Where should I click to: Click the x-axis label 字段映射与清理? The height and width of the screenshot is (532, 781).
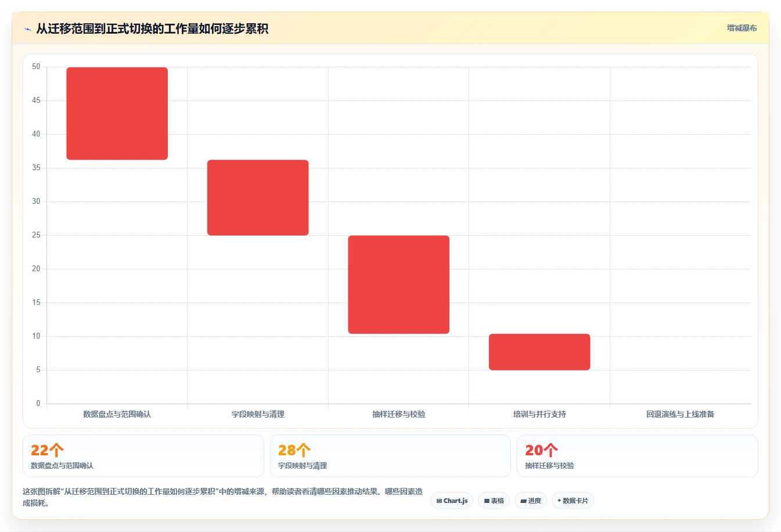click(258, 414)
